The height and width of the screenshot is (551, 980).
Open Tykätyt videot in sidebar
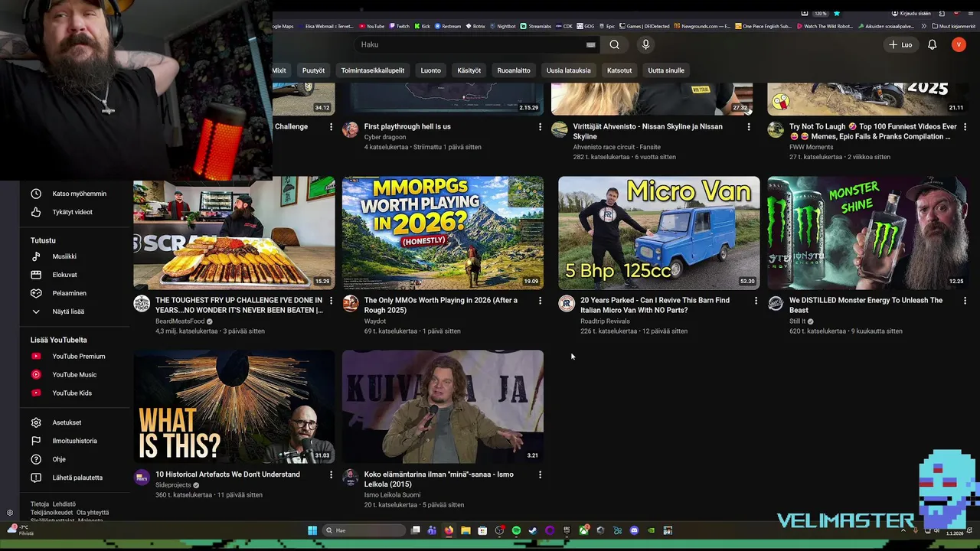pyautogui.click(x=73, y=212)
